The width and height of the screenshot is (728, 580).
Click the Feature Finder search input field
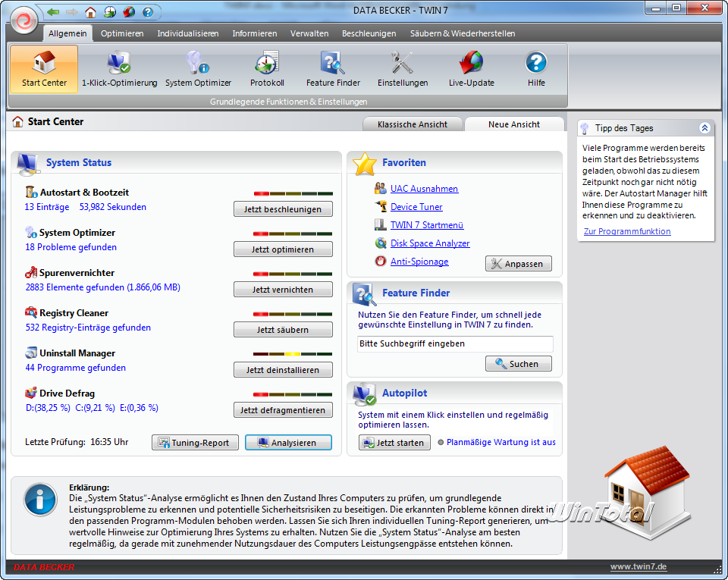[455, 343]
